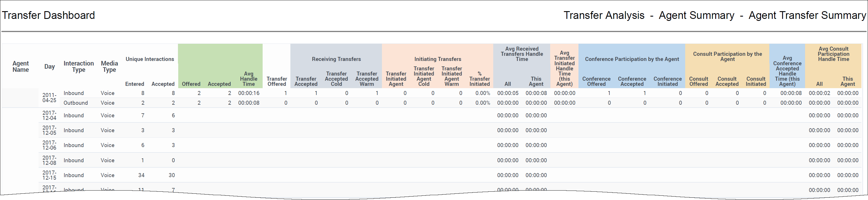This screenshot has height=200, width=868.
Task: Select the "Agent Name" column header
Action: coord(21,66)
